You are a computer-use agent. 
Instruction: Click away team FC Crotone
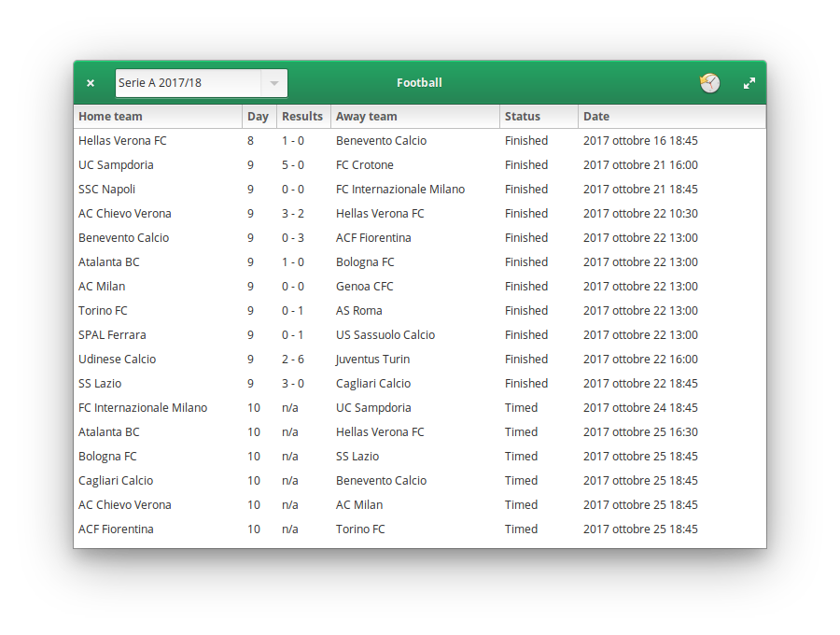[x=365, y=165]
